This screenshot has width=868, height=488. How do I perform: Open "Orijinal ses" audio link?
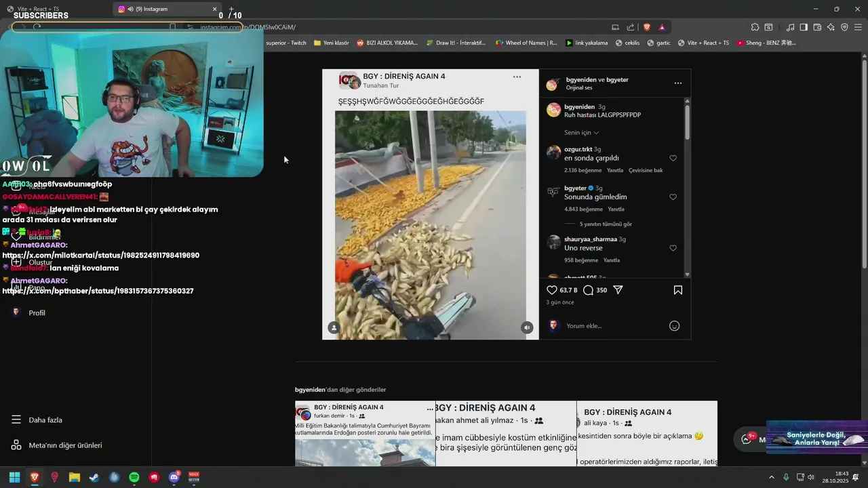pyautogui.click(x=579, y=88)
